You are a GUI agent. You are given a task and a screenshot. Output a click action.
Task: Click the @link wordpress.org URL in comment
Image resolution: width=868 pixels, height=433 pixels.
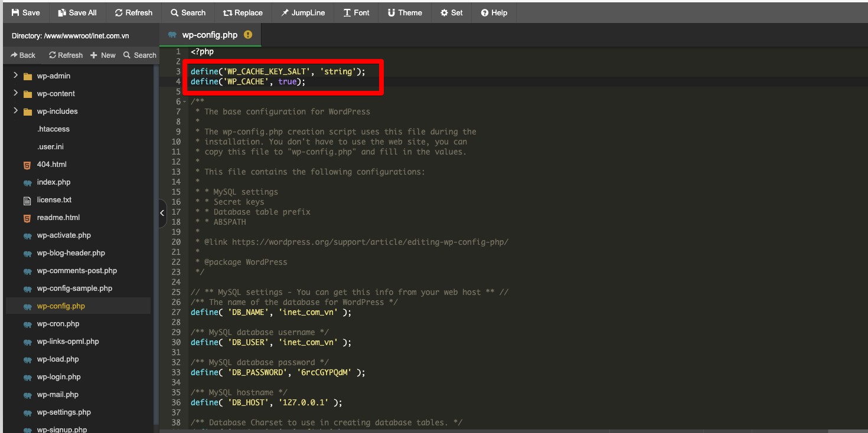click(x=370, y=242)
